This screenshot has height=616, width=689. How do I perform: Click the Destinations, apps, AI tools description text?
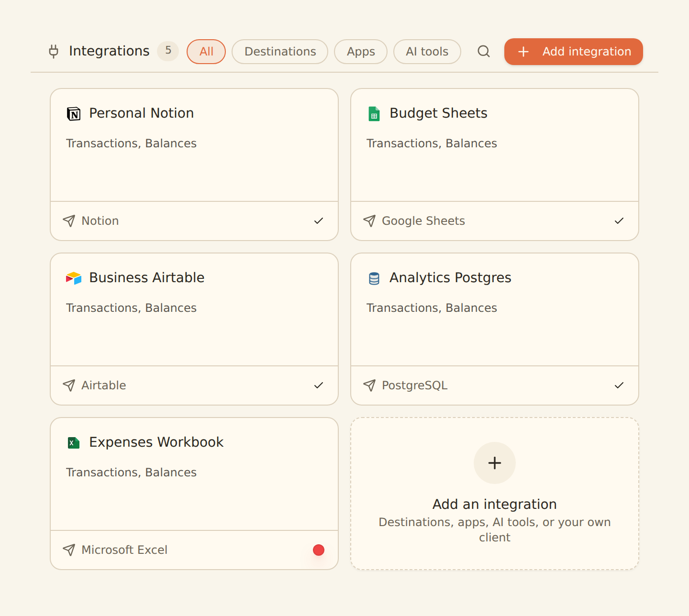pos(495,530)
